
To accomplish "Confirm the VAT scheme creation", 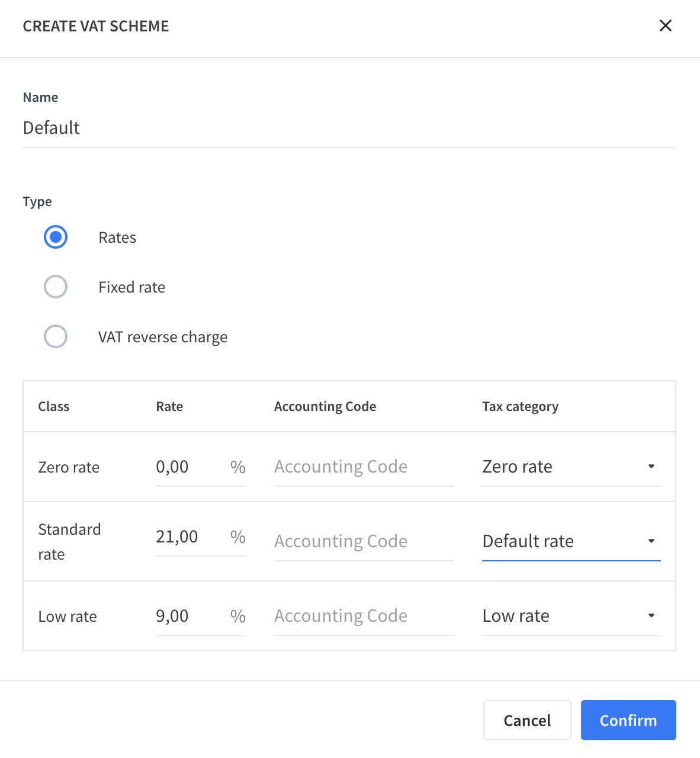I will click(628, 720).
